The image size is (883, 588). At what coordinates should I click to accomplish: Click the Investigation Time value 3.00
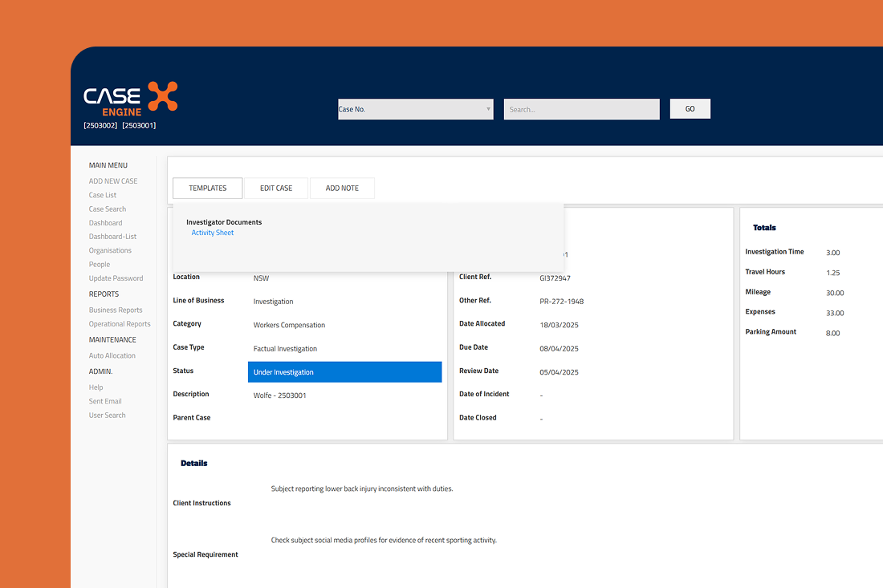pyautogui.click(x=833, y=253)
